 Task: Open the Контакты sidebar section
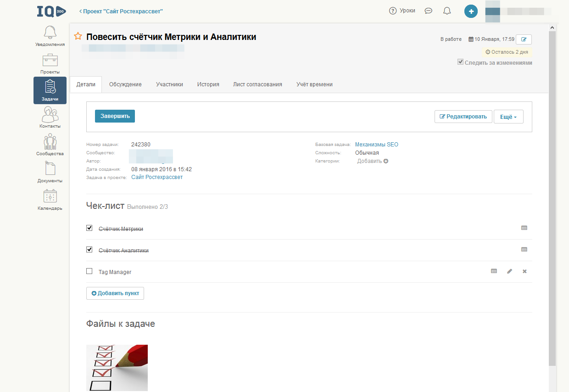pyautogui.click(x=50, y=118)
